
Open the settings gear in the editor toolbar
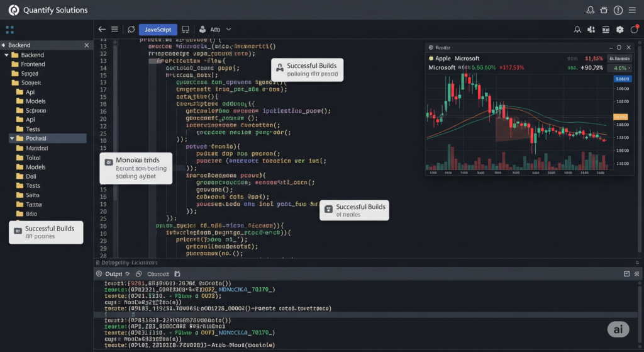(x=619, y=30)
